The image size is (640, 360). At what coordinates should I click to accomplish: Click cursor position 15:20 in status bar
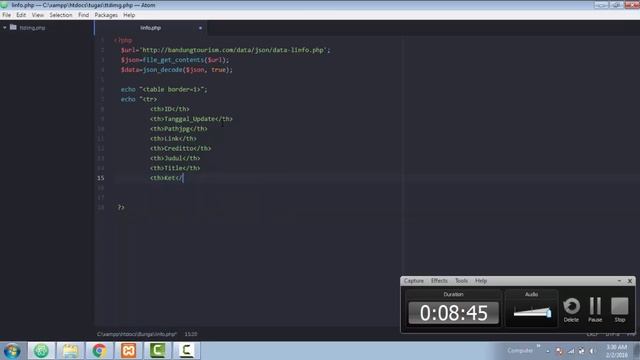[x=191, y=334]
